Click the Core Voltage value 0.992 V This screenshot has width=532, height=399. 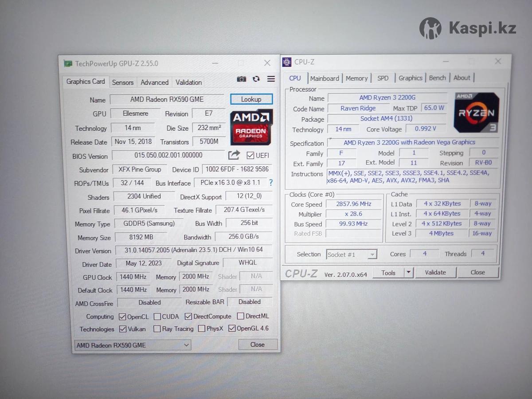425,129
